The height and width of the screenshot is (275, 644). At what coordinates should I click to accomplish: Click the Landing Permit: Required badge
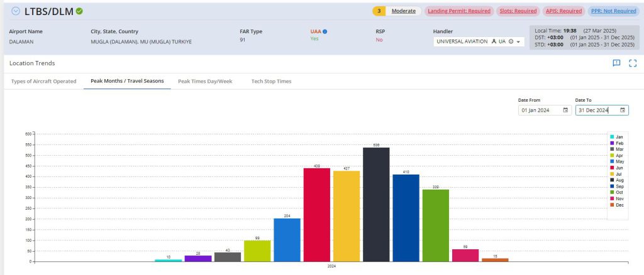click(458, 11)
